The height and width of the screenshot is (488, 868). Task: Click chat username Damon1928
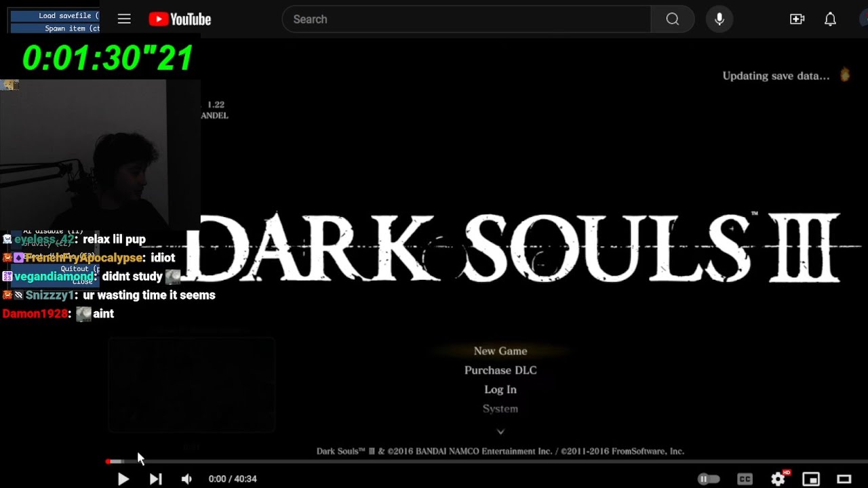point(35,314)
